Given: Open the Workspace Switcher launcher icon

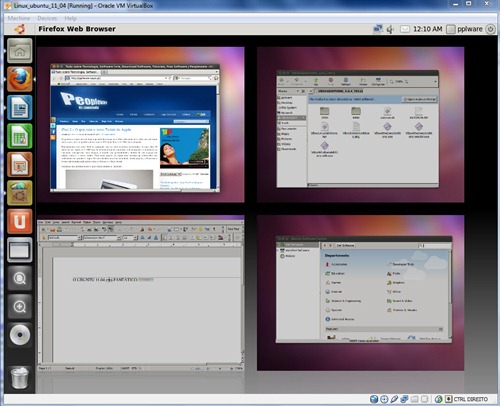Looking at the screenshot, I should coord(20,250).
